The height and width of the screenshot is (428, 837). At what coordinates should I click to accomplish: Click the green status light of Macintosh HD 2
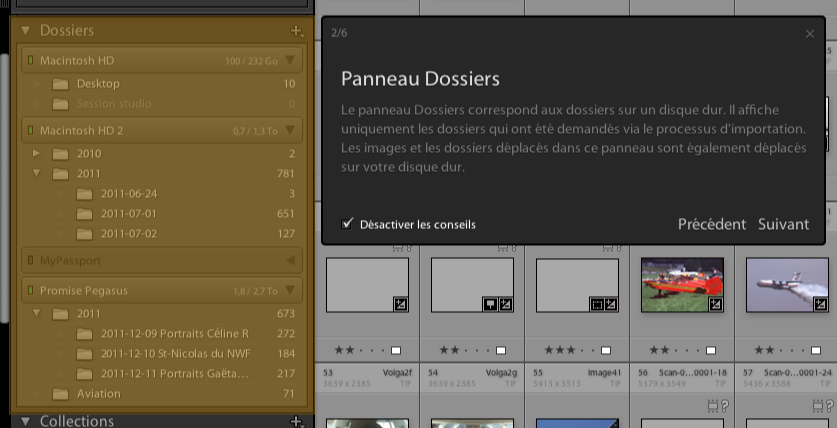(30, 130)
